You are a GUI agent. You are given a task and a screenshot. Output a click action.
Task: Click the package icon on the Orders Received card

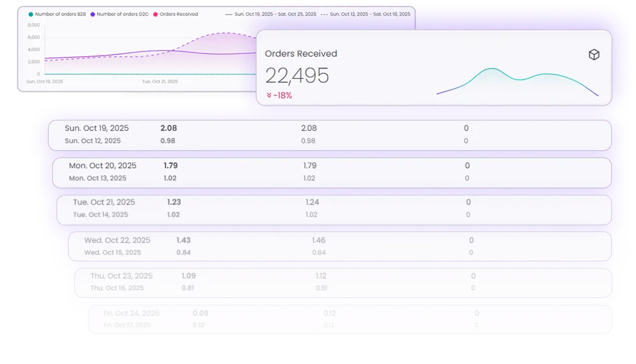point(594,54)
